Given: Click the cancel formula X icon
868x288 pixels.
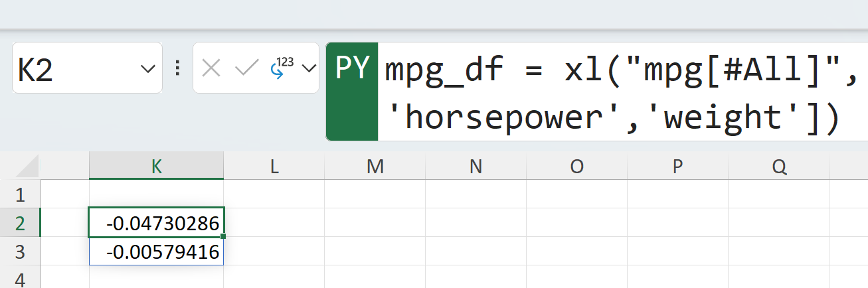Looking at the screenshot, I should [x=211, y=68].
